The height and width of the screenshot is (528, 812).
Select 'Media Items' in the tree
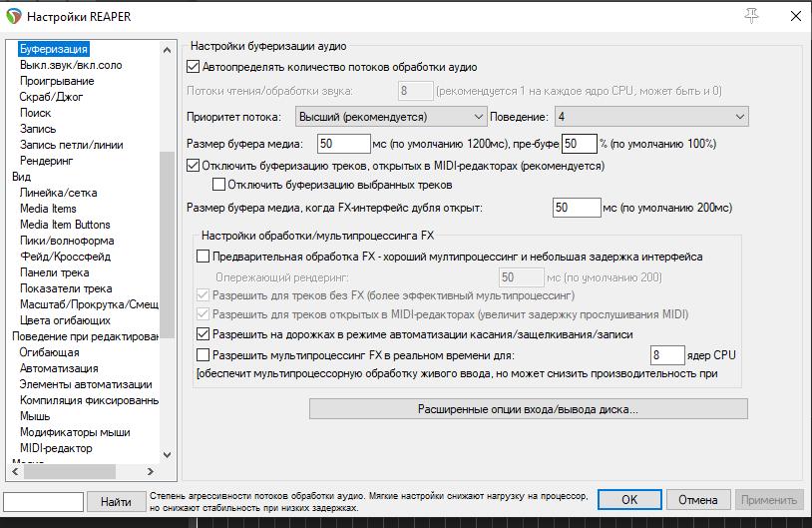[48, 209]
